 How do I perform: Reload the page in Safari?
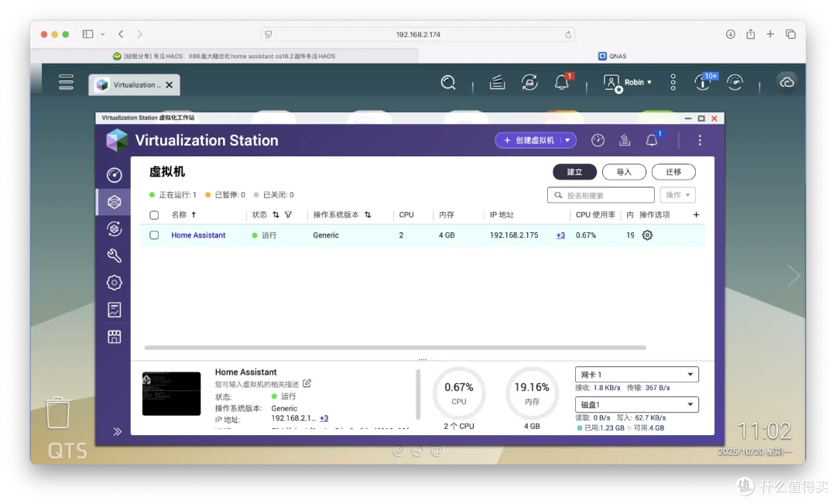[568, 34]
